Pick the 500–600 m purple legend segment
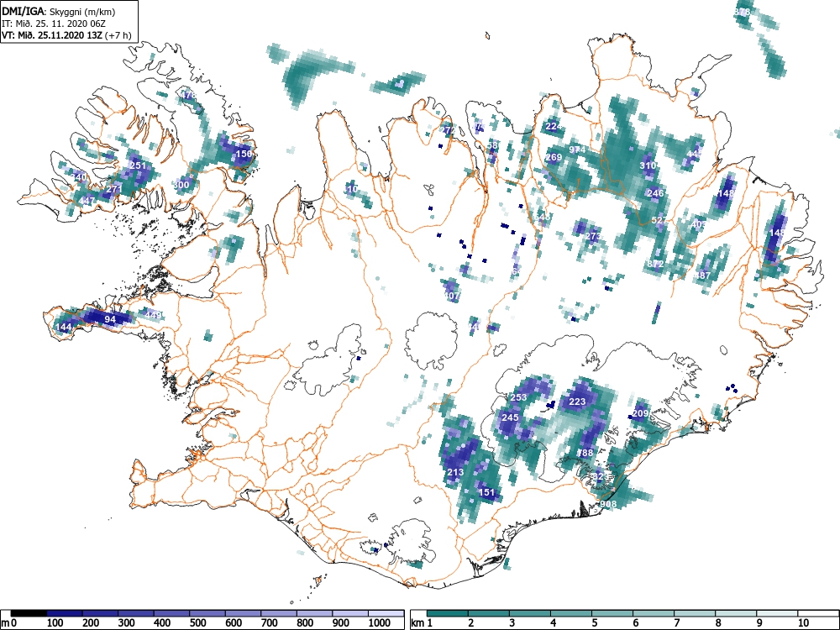Viewport: 840px width, 630px height. 207,613
